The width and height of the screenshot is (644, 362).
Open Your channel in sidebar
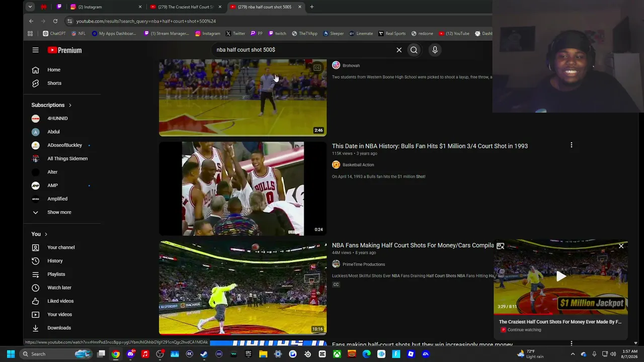pyautogui.click(x=62, y=247)
